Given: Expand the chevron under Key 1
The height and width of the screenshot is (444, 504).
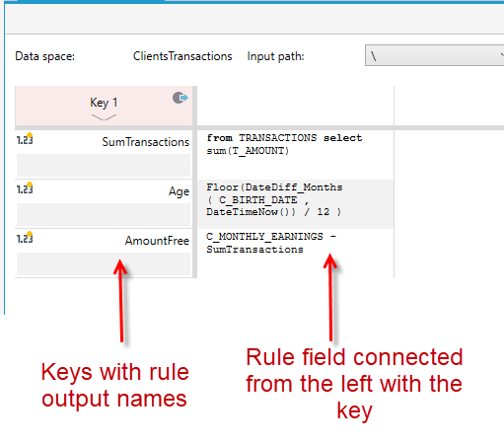Looking at the screenshot, I should coord(104,117).
